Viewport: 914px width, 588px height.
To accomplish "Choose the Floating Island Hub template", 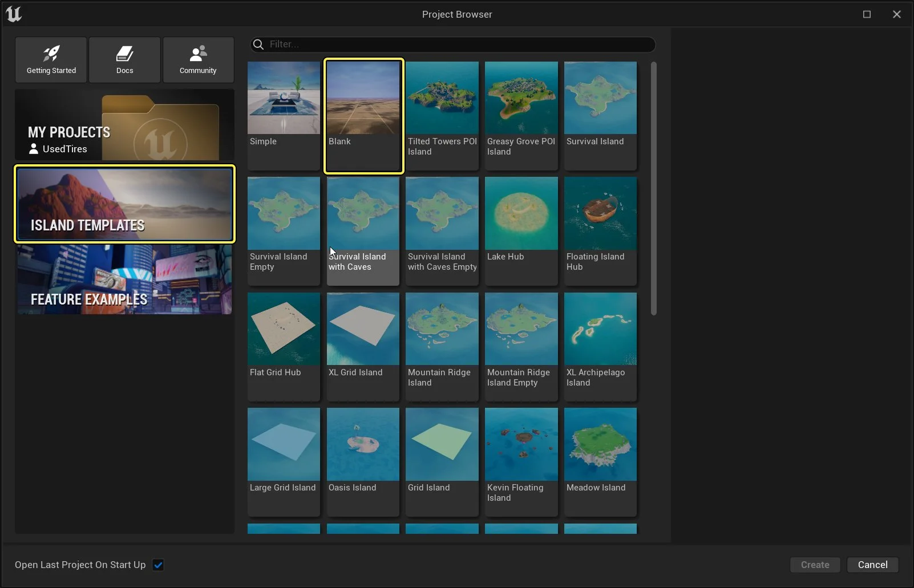I will (x=600, y=231).
